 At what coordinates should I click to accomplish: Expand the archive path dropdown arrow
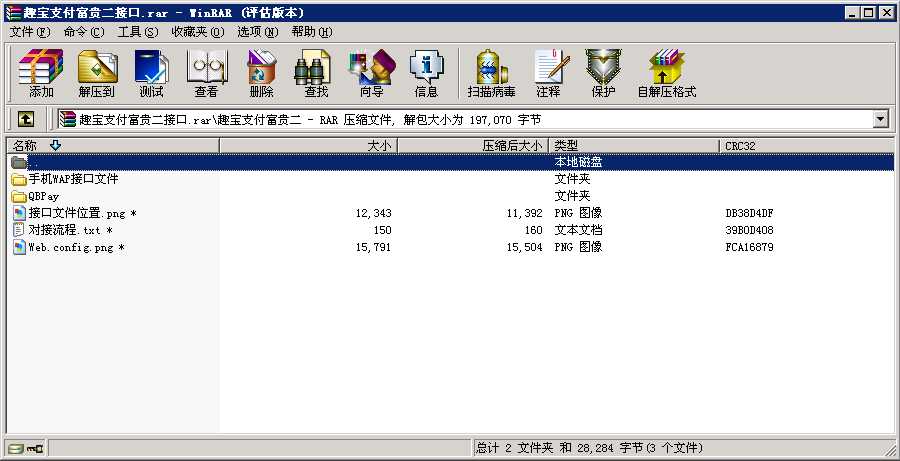click(x=880, y=119)
